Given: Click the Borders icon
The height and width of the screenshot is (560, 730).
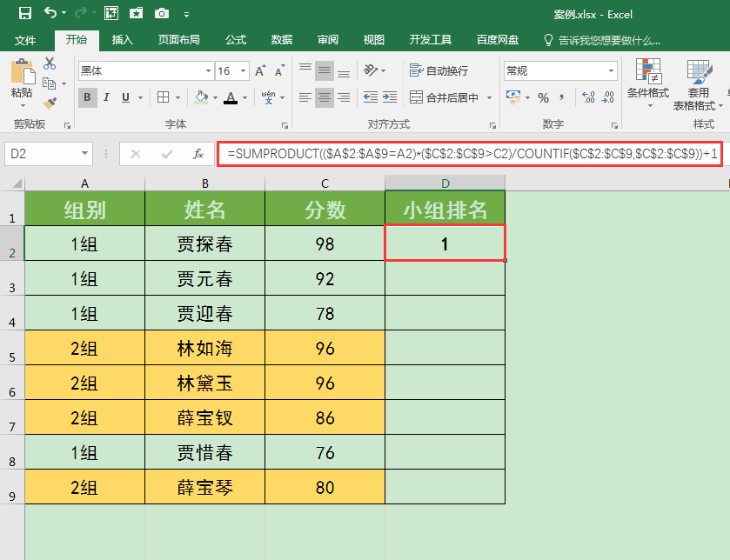Looking at the screenshot, I should [163, 97].
